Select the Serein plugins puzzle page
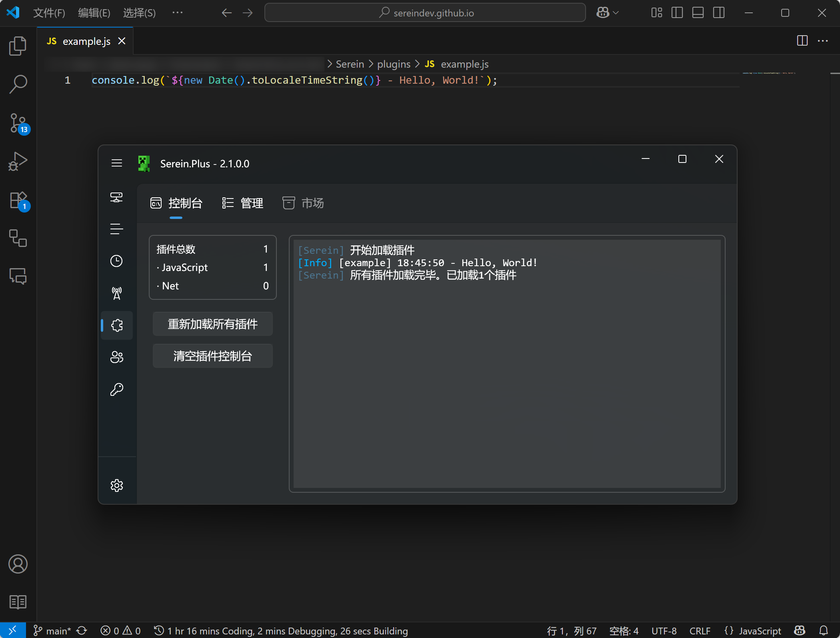Image resolution: width=840 pixels, height=638 pixels. point(117,325)
